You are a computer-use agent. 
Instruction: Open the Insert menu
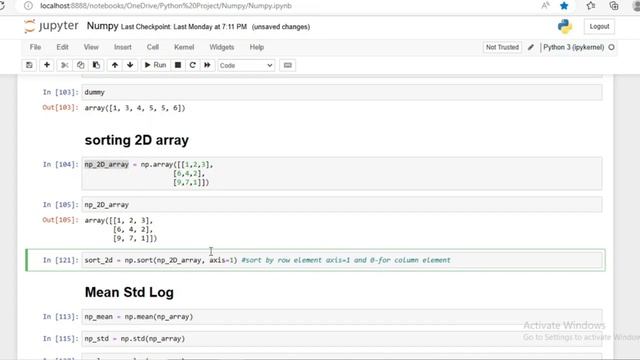122,47
